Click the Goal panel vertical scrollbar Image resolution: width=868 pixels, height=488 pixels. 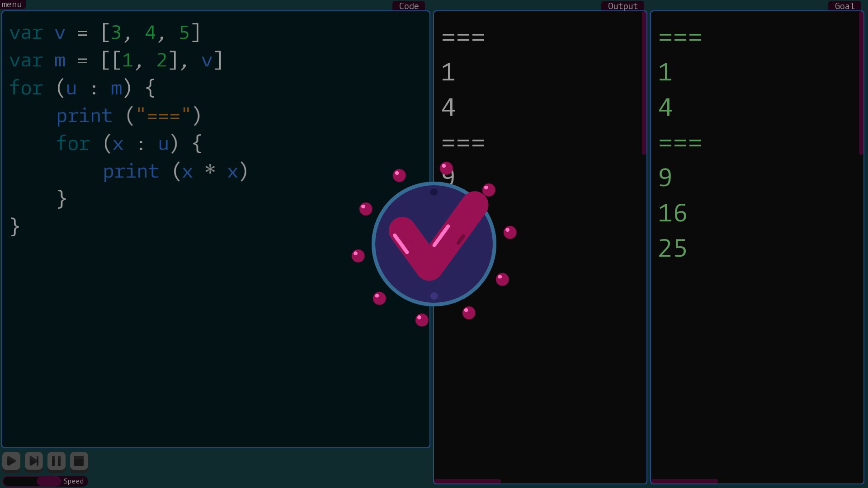pyautogui.click(x=861, y=84)
